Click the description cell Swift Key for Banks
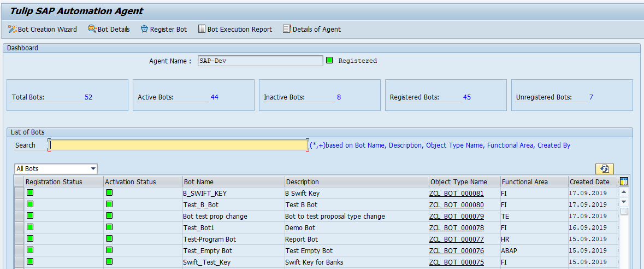This screenshot has height=269, width=644. [x=357, y=262]
